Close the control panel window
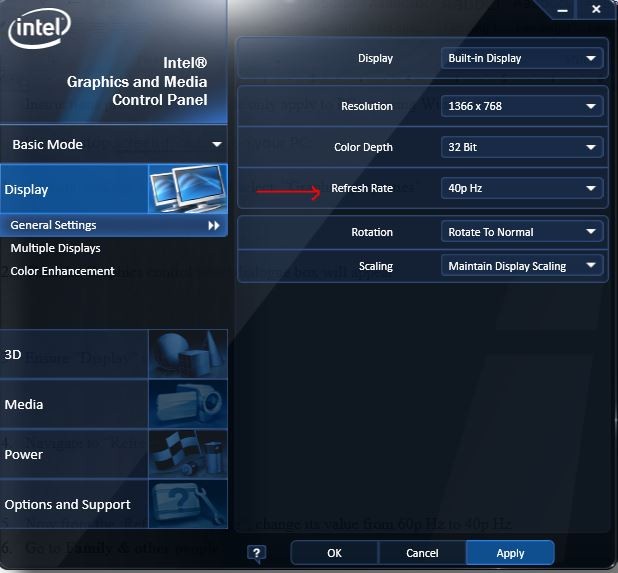The height and width of the screenshot is (573, 618). click(596, 9)
